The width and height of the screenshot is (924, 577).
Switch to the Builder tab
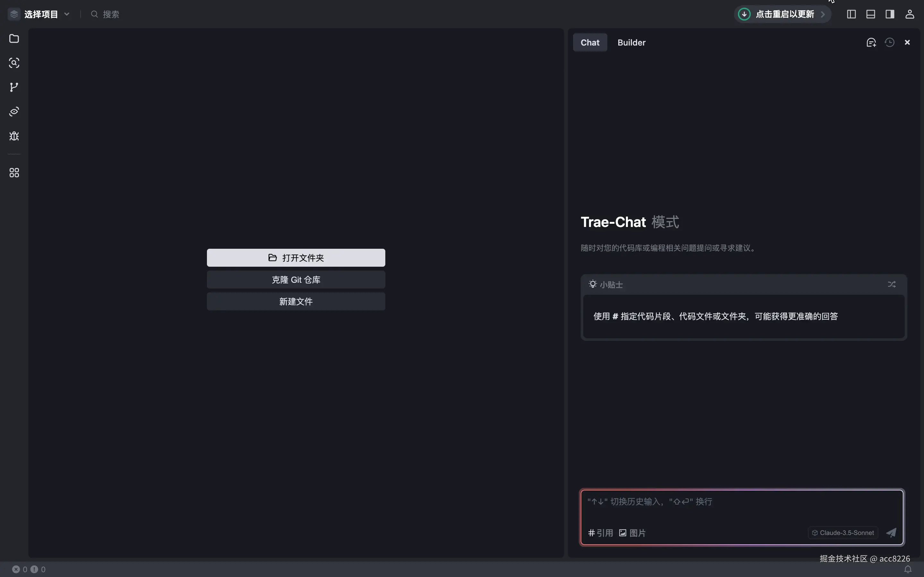click(x=631, y=42)
